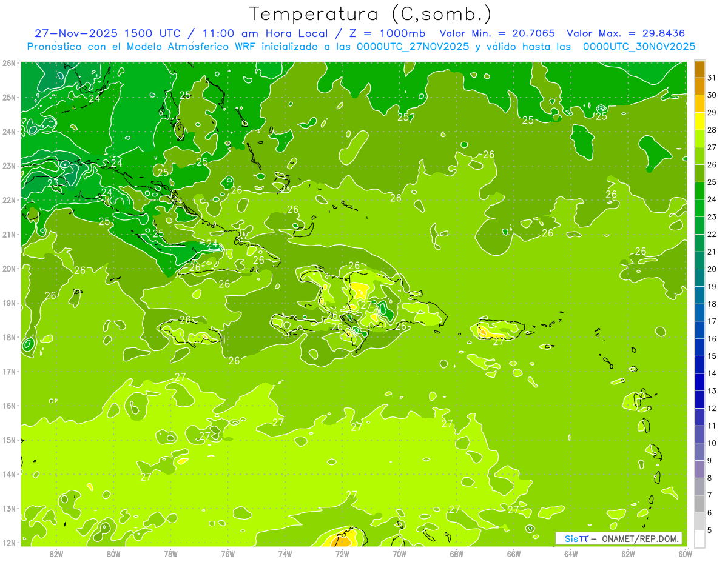
Task: Click the 78W longitude axis label
Action: tap(170, 554)
